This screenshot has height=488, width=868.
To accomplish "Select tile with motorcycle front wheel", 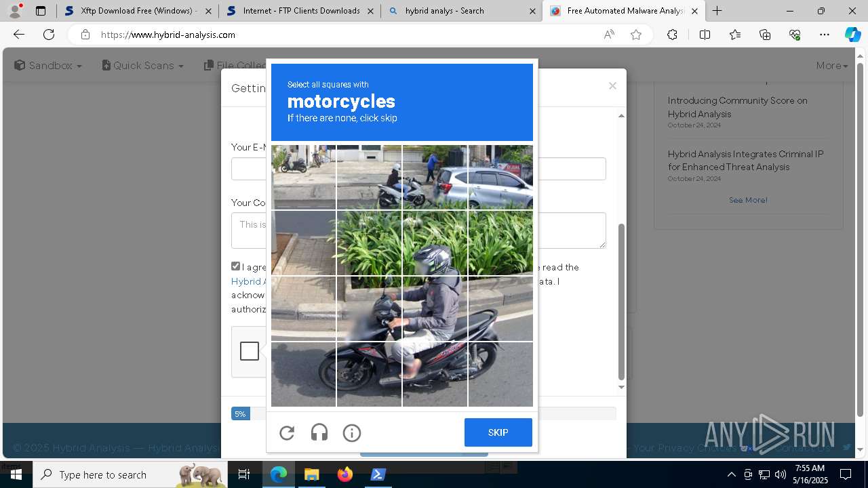I will tap(369, 374).
